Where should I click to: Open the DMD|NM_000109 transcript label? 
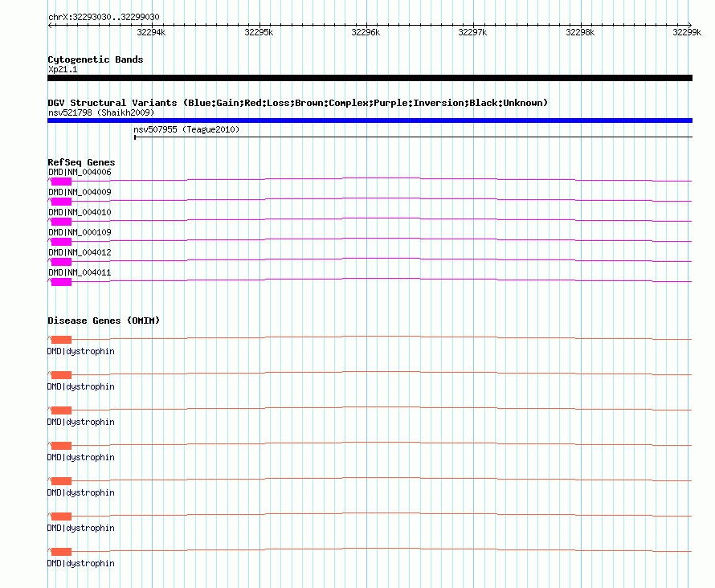80,232
